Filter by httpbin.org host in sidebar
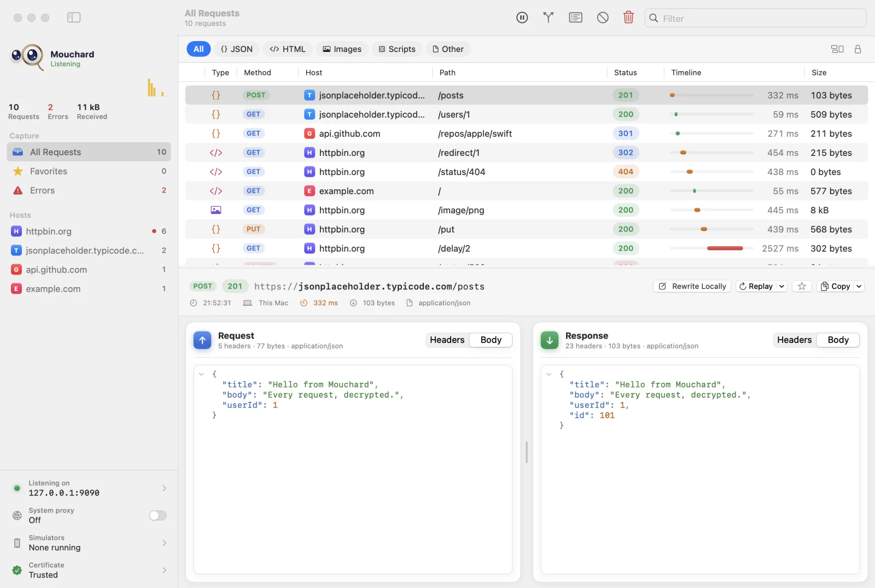This screenshot has width=875, height=588. tap(89, 231)
